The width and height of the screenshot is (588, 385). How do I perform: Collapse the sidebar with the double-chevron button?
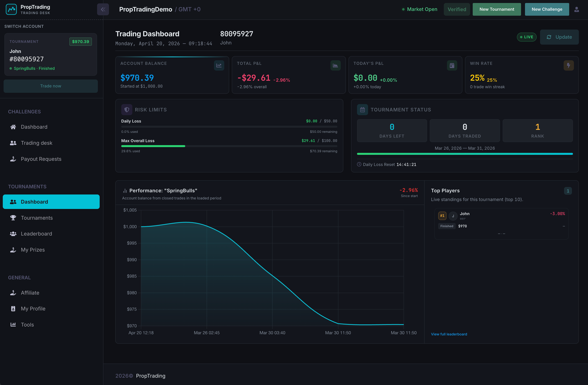coord(103,10)
